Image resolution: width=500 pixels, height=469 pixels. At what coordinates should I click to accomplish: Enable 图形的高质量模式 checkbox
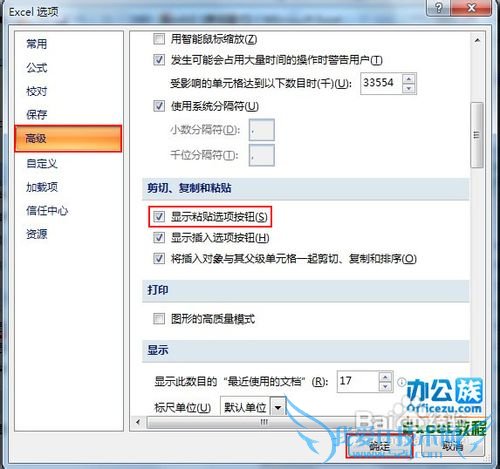point(159,319)
